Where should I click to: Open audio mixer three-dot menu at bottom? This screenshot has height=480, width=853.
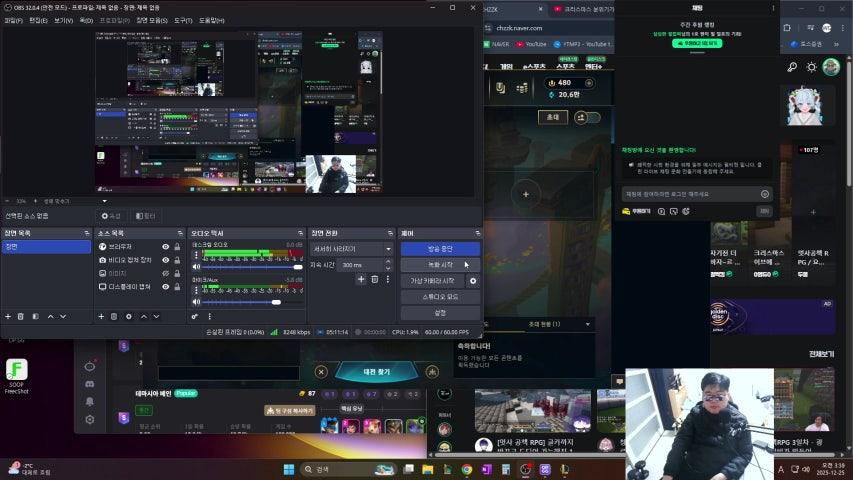pos(209,316)
